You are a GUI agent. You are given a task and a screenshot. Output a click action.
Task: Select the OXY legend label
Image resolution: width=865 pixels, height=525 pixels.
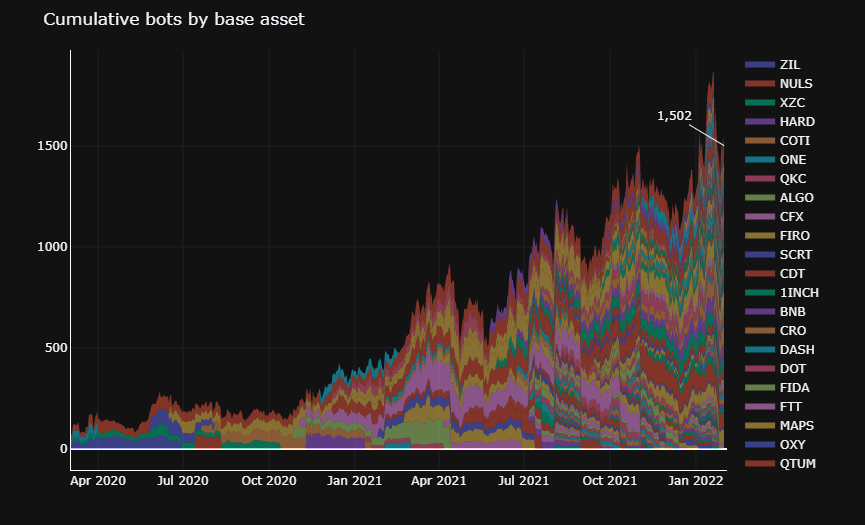[792, 445]
